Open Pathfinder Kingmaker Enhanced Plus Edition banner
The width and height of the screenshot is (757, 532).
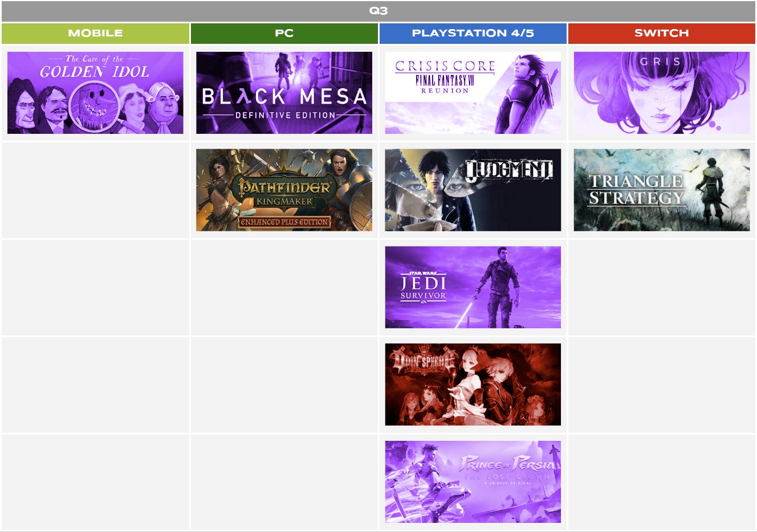click(x=284, y=190)
